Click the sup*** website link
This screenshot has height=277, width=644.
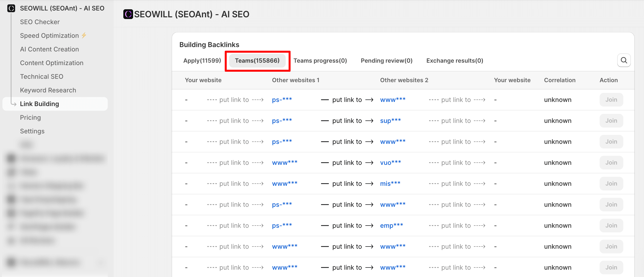click(390, 121)
